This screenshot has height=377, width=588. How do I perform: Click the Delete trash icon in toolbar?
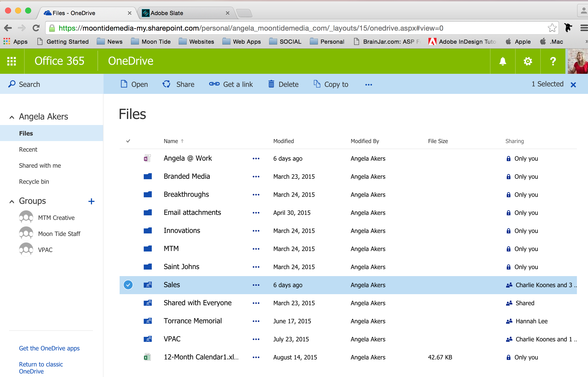coord(271,84)
